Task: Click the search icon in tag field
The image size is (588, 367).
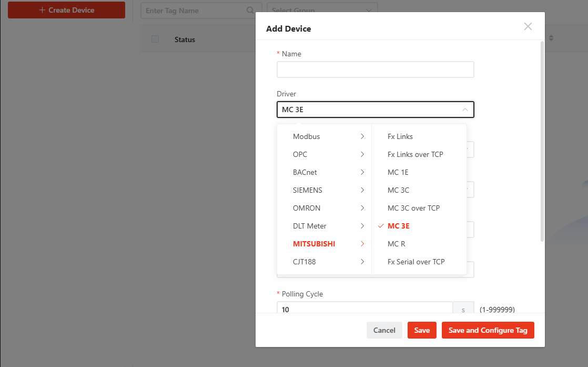Action: [250, 11]
